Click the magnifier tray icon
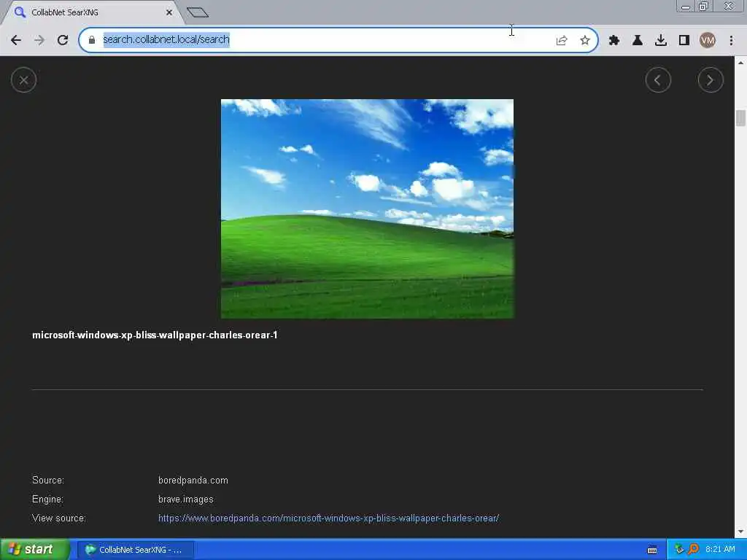 pyautogui.click(x=693, y=550)
